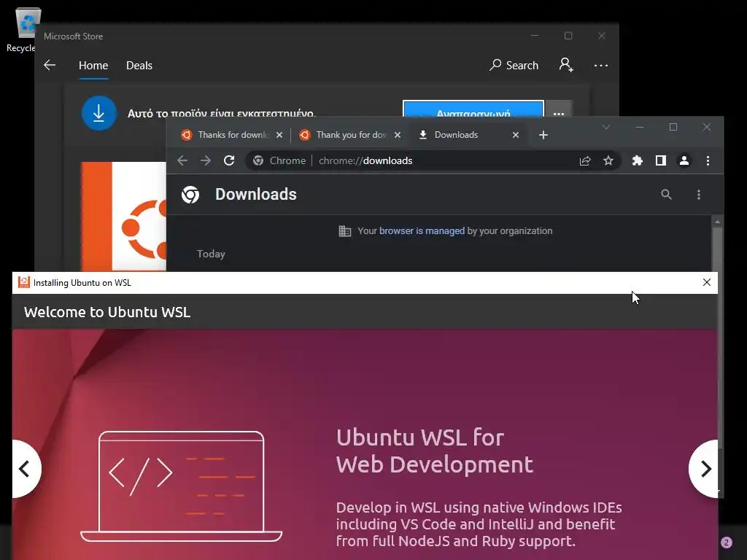
Task: Open Chrome tab search dropdown chevron
Action: tap(606, 127)
